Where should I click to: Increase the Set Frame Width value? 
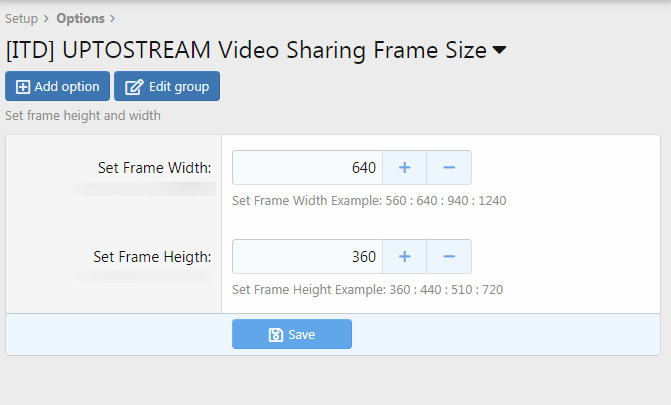[x=405, y=168]
